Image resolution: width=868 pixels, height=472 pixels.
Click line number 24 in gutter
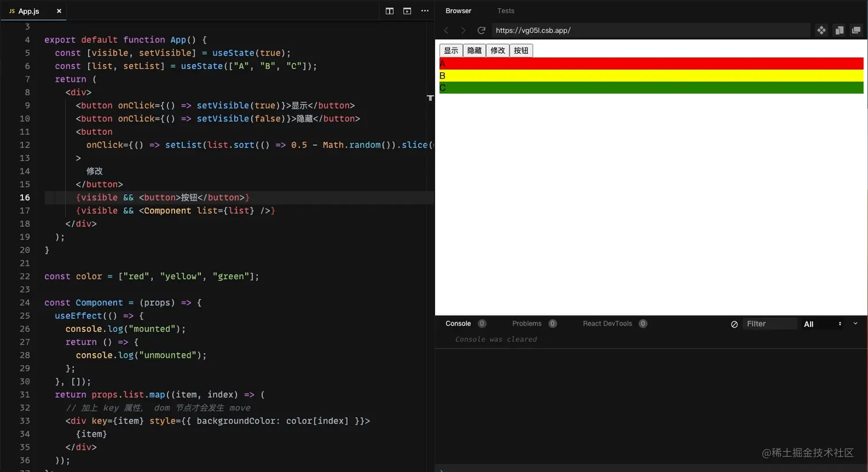[x=25, y=303]
